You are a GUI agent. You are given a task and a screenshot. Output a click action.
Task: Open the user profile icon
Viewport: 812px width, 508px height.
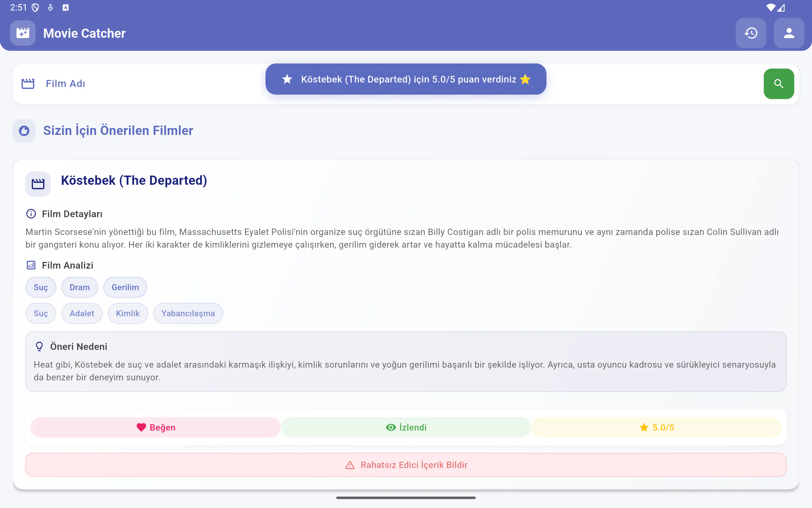point(789,33)
